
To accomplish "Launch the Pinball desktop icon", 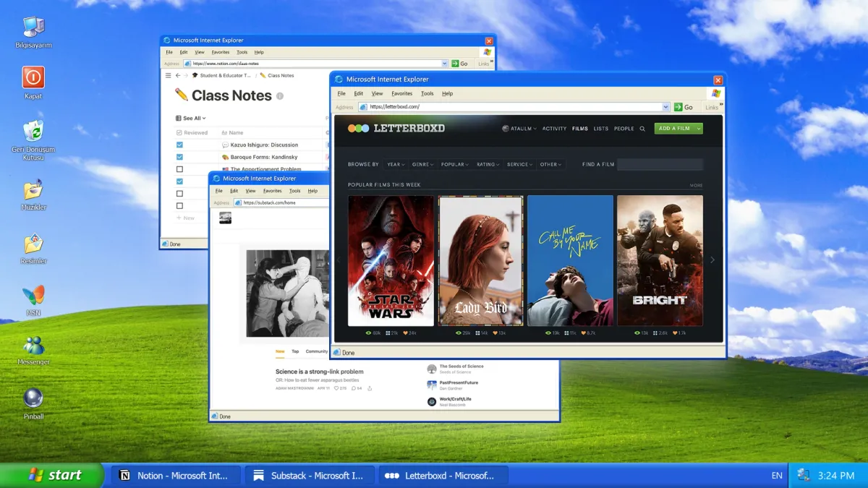I will click(33, 398).
